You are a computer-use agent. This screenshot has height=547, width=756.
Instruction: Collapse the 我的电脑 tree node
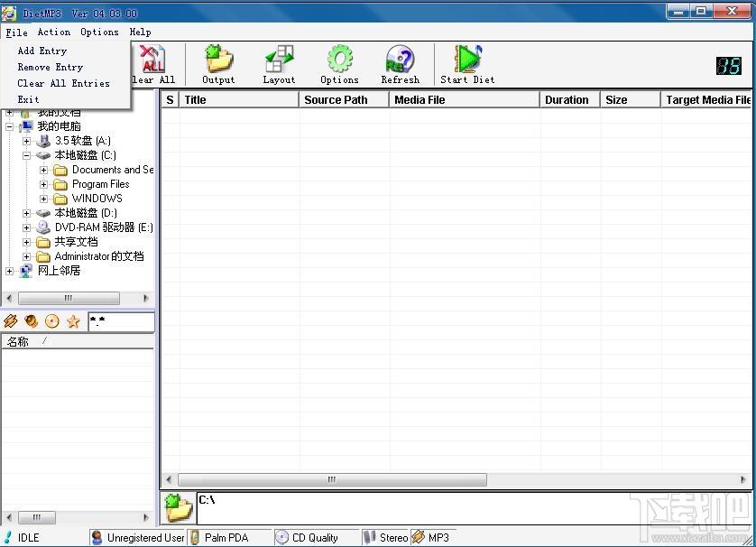9,127
